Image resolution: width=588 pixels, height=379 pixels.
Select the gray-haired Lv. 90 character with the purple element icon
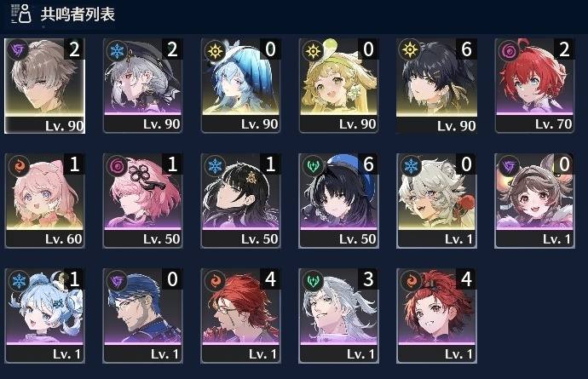coord(44,86)
